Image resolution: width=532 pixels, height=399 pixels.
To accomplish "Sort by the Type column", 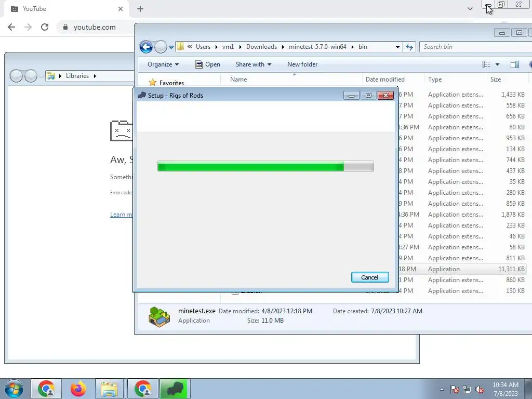I will click(435, 79).
